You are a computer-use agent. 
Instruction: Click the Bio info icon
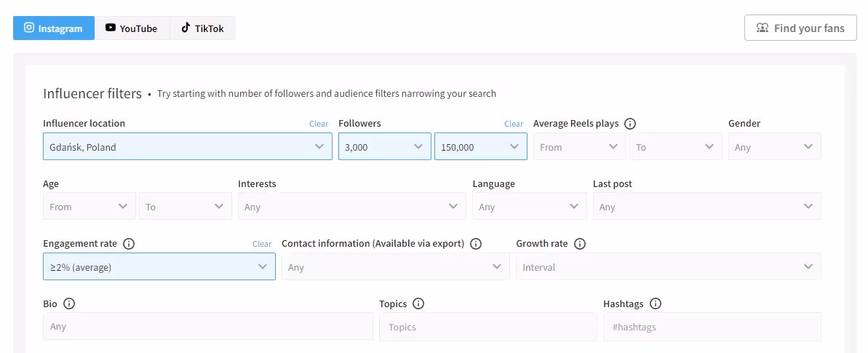tap(69, 304)
